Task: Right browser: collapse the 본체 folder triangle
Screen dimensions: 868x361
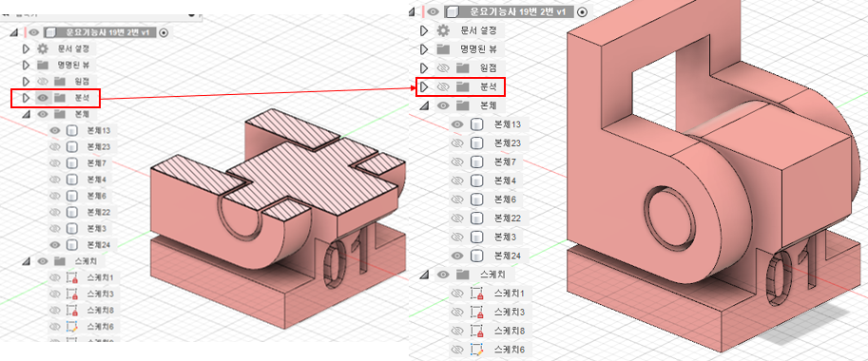Action: pos(424,105)
